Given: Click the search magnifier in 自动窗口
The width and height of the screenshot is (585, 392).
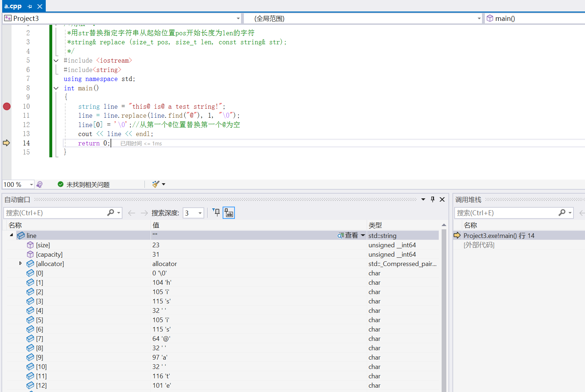Looking at the screenshot, I should tap(111, 213).
